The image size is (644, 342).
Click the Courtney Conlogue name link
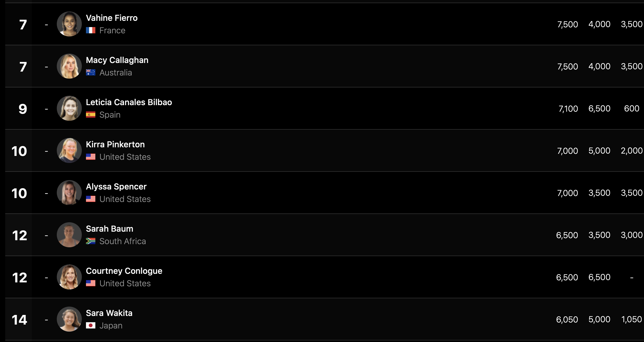[124, 271]
